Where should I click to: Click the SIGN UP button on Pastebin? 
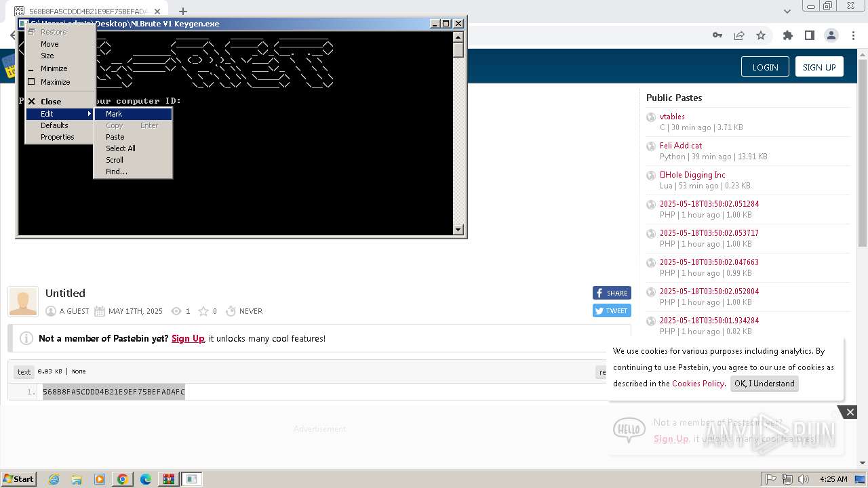tap(819, 67)
